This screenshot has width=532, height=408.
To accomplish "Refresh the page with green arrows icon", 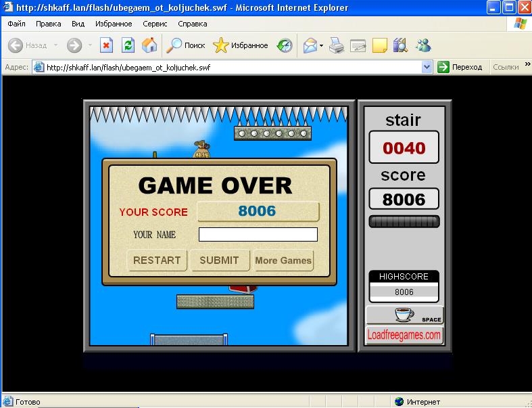I will (x=128, y=45).
